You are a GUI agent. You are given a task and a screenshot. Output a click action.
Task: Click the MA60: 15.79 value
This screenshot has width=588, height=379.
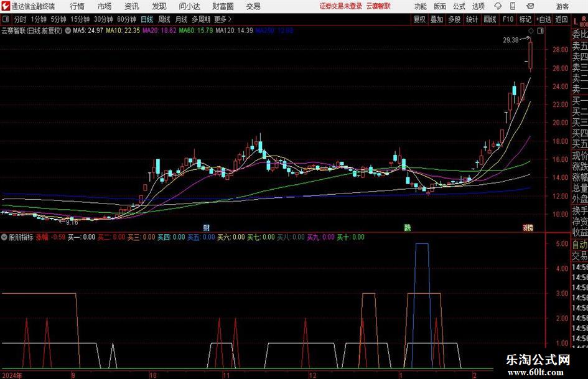[x=196, y=30]
